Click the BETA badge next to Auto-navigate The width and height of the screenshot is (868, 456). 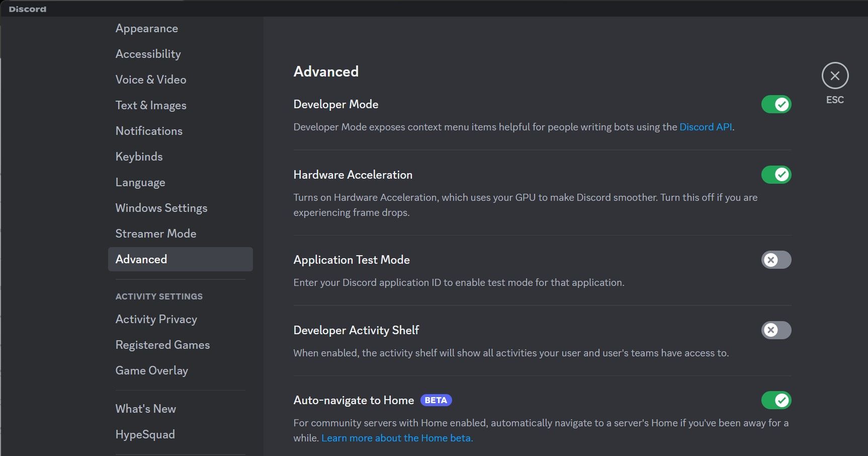[436, 400]
